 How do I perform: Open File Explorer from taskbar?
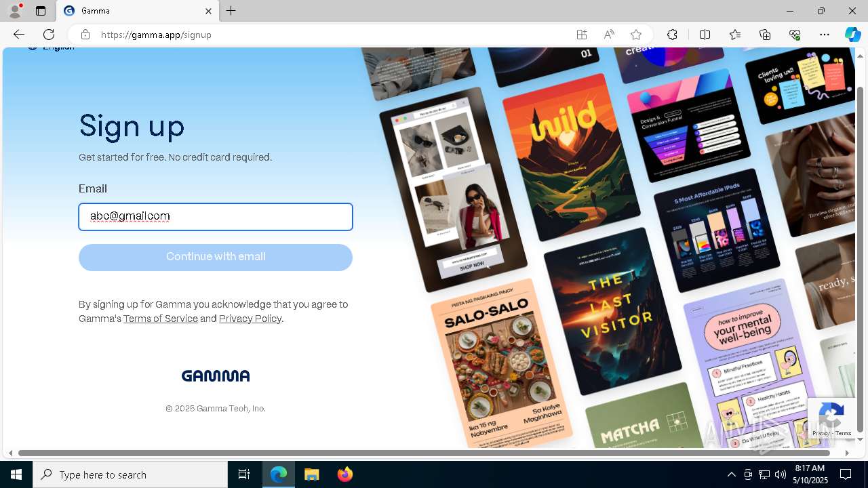[x=311, y=474]
